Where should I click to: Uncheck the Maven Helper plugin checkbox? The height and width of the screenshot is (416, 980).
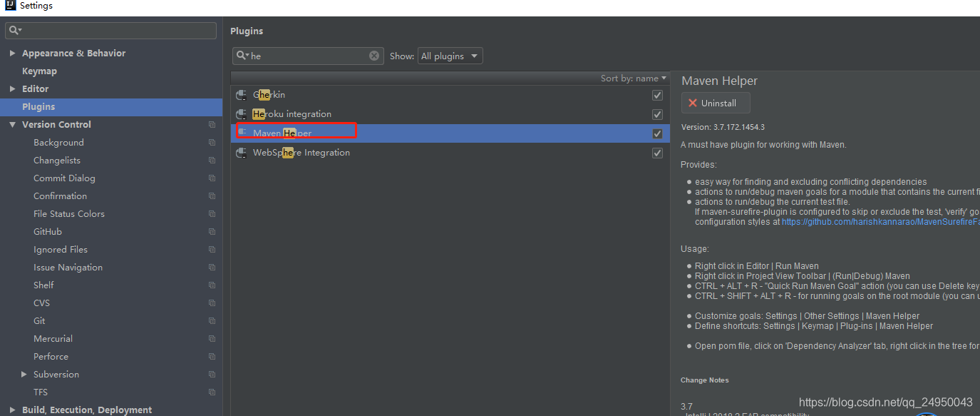pos(656,133)
